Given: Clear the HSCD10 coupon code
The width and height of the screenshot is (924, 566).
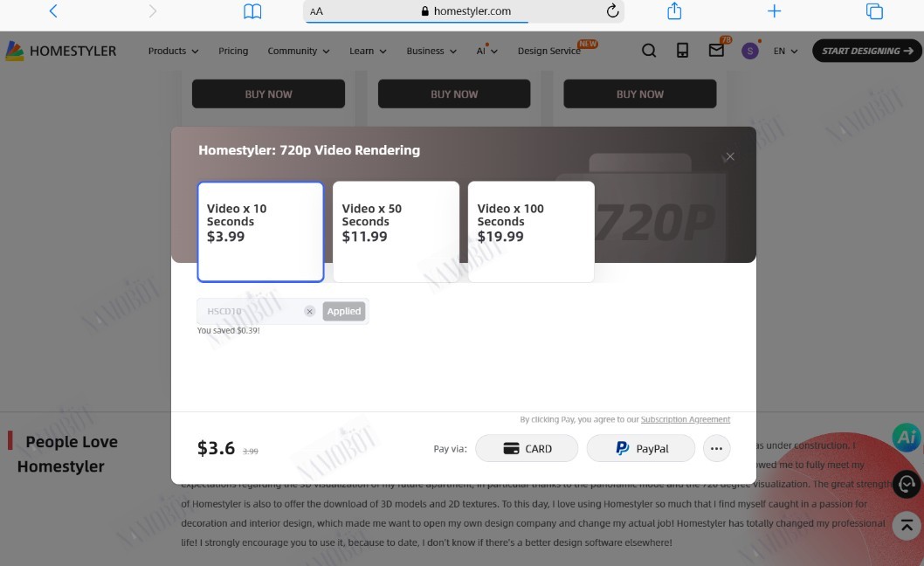Looking at the screenshot, I should (309, 311).
